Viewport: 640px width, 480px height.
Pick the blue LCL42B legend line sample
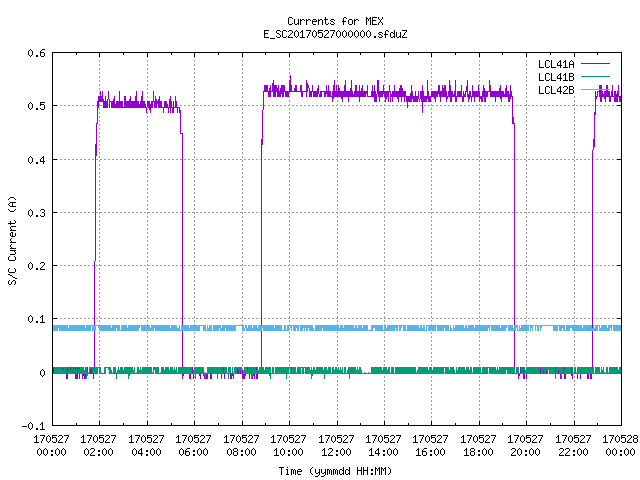coord(595,90)
